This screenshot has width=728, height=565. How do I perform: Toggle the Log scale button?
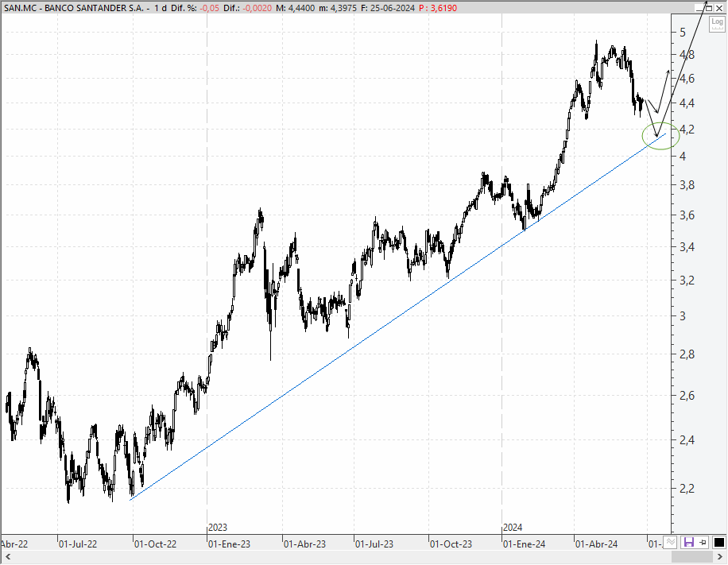pos(717,23)
